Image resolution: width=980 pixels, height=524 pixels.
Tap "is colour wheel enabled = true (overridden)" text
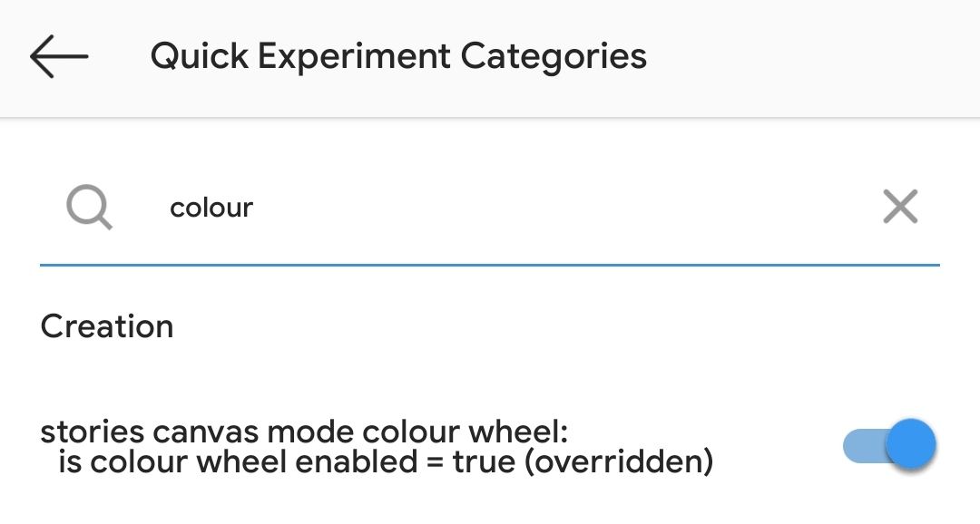[x=386, y=462]
